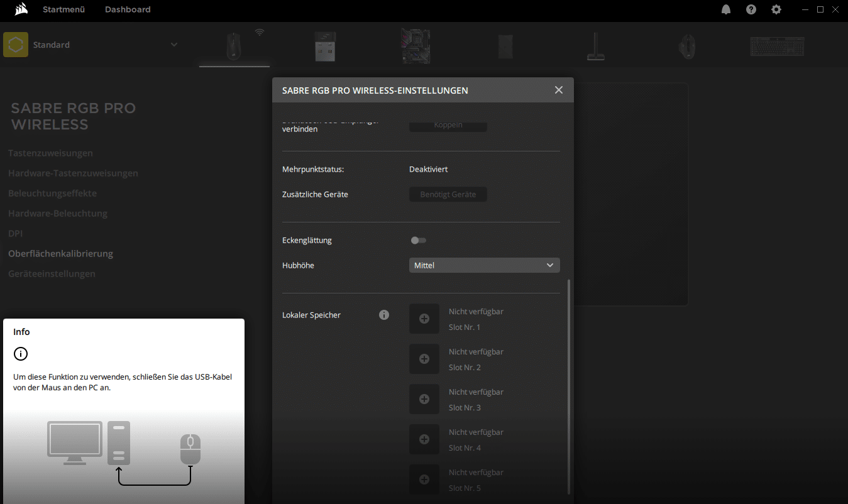Click the Lokaler Speicher label
The height and width of the screenshot is (504, 848).
312,315
